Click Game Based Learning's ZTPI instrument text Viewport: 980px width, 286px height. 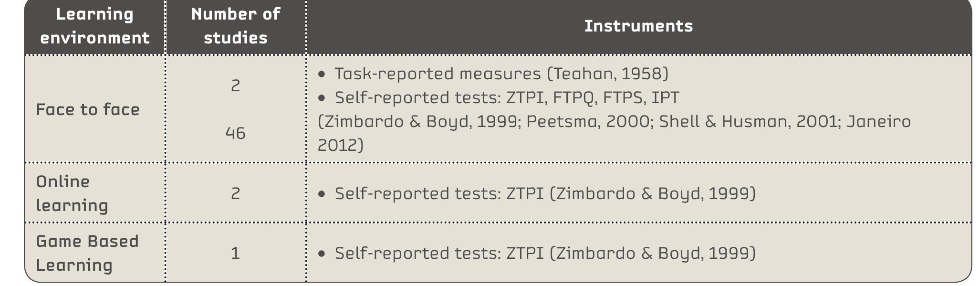545,253
